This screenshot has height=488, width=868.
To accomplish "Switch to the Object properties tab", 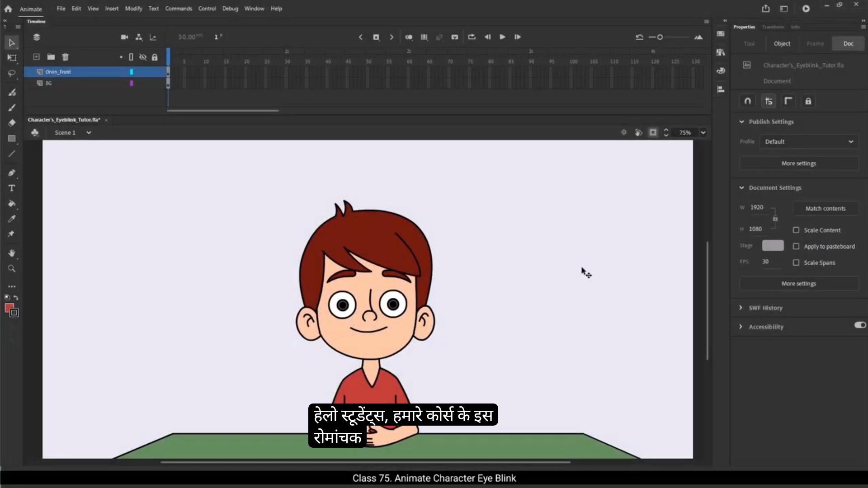I will (782, 43).
